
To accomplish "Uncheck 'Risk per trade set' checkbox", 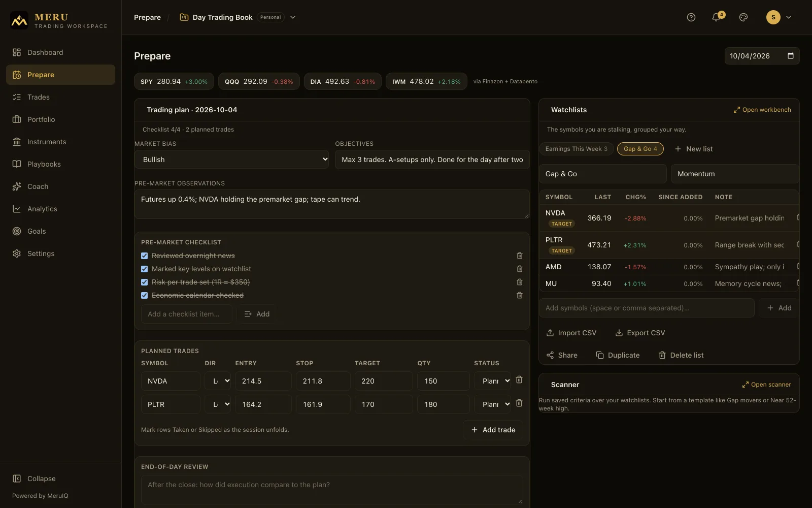I will 145,282.
